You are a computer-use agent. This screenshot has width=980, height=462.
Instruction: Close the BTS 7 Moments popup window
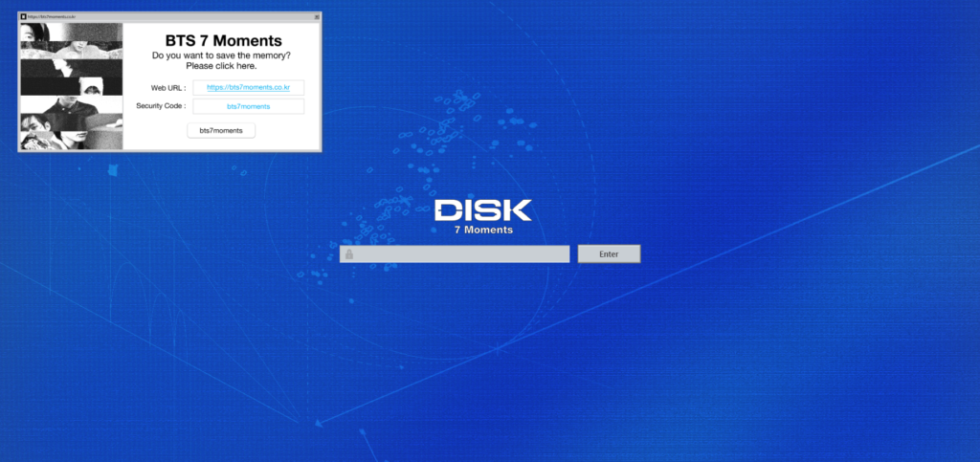click(317, 17)
